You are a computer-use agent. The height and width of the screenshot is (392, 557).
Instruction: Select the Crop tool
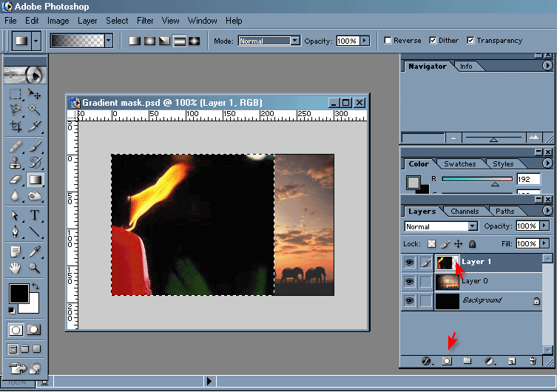click(16, 126)
